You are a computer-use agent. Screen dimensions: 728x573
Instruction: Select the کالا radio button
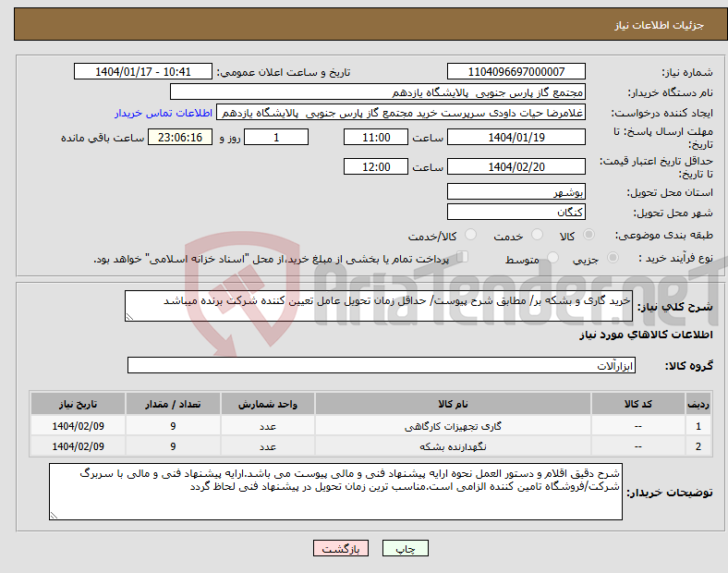pos(588,235)
